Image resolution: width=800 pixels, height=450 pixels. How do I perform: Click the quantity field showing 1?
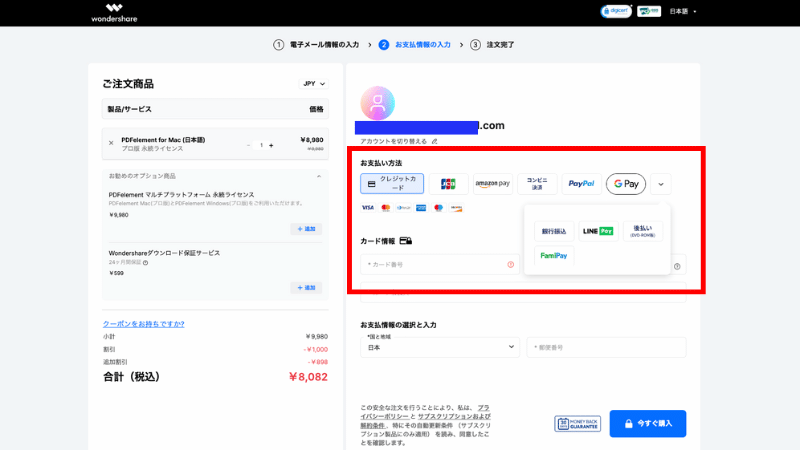(x=261, y=145)
